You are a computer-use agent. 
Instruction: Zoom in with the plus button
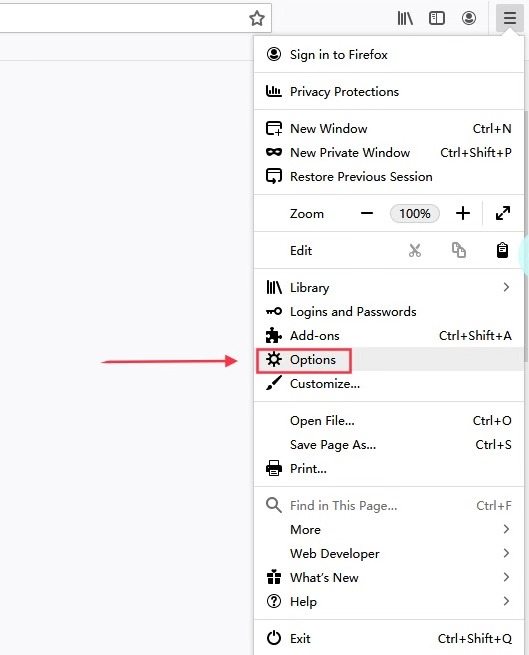coord(463,213)
